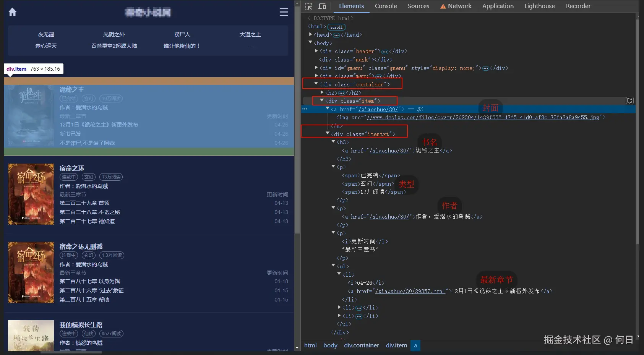Collapse the li node containing 04-26
Screen dimensions: 644x355
[x=339, y=274]
